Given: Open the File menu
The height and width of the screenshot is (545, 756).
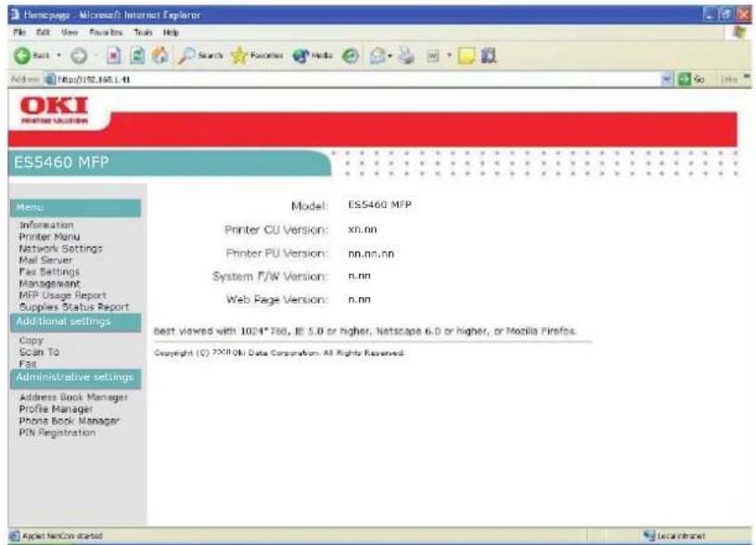Looking at the screenshot, I should (19, 32).
